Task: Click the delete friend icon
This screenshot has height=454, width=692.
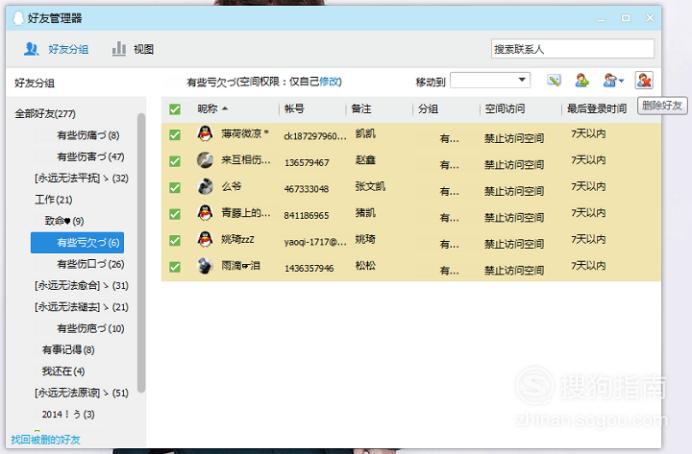Action: point(644,80)
